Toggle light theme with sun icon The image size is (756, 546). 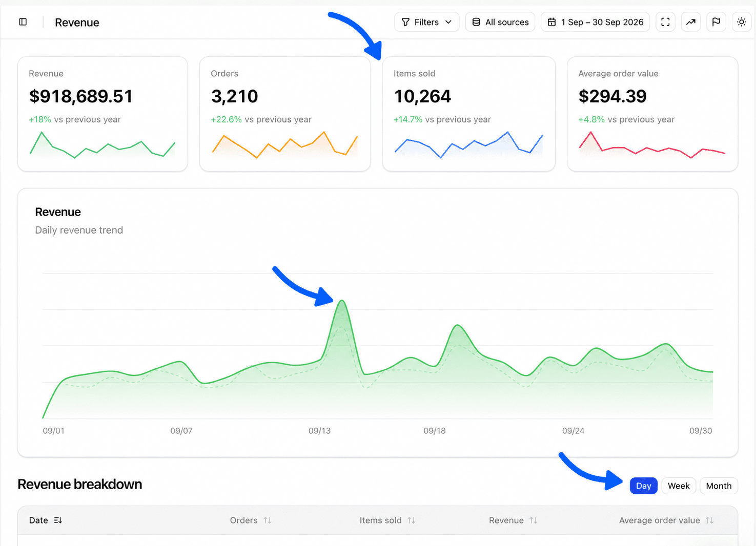click(742, 22)
